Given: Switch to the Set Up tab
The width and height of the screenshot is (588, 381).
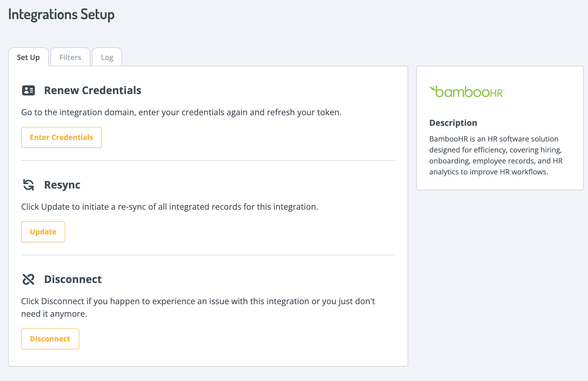Looking at the screenshot, I should 28,57.
